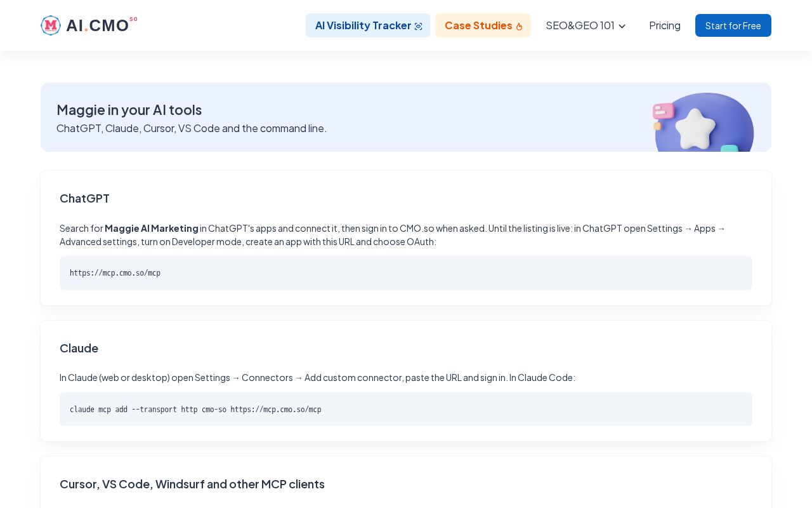
Task: Select the https://mcp.cmo.so/mcp code block
Action: point(406,273)
